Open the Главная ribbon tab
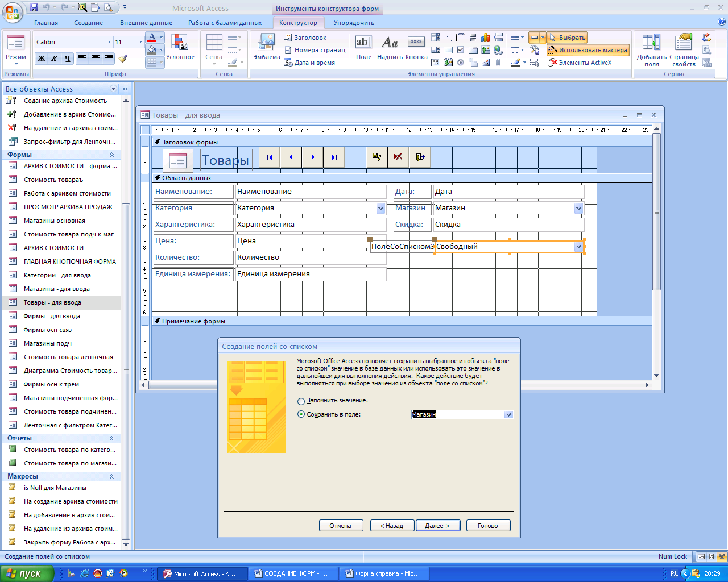The width and height of the screenshot is (728, 582). pyautogui.click(x=46, y=23)
